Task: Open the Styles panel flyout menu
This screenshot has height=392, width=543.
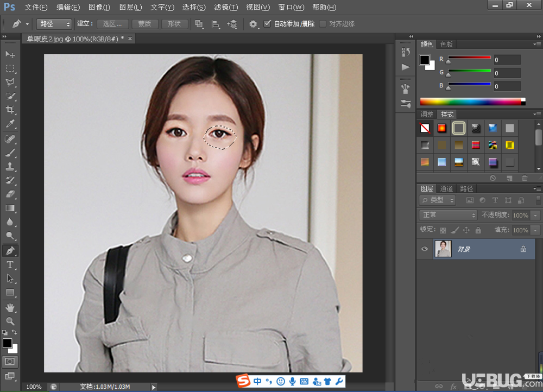Action: (x=537, y=114)
